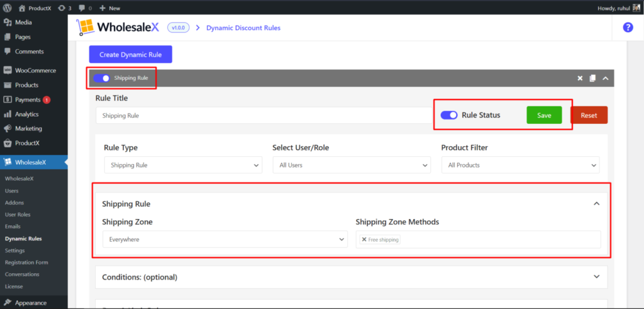This screenshot has width=644, height=309.
Task: Click the WooCommerce icon in sidebar
Action: pos(8,70)
